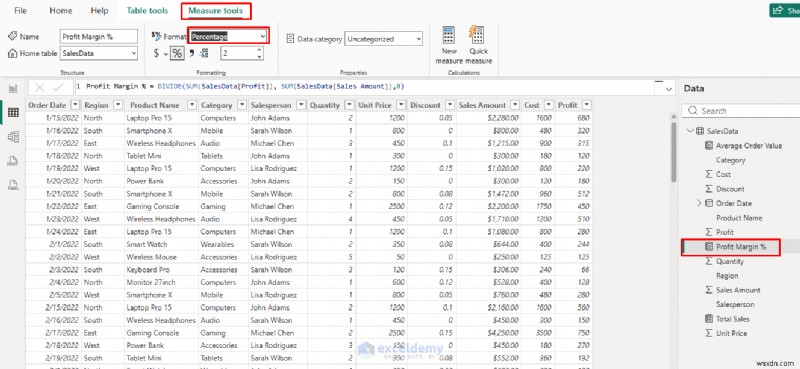Select the Product Name field in Data pane
The image size is (800, 369).
(739, 218)
